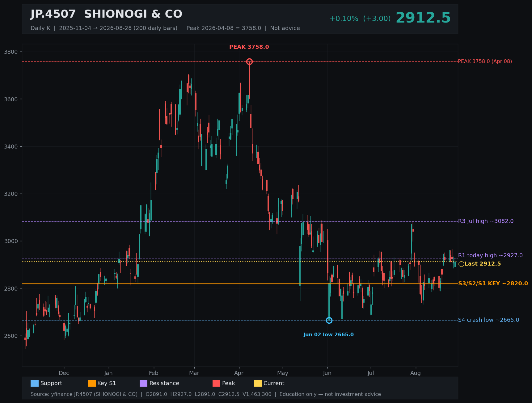
Task: Click the red circle marker at the chart peak
Action: coord(249,61)
